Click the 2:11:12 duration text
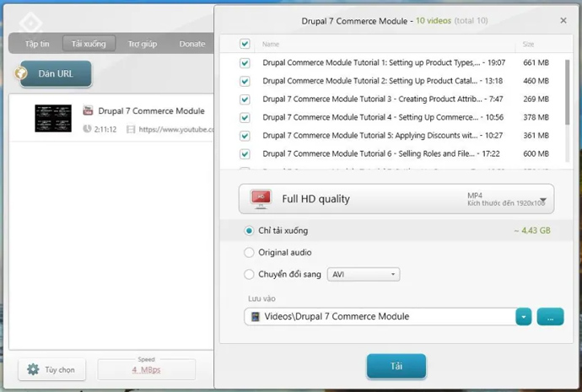This screenshot has width=582, height=392. coord(105,130)
